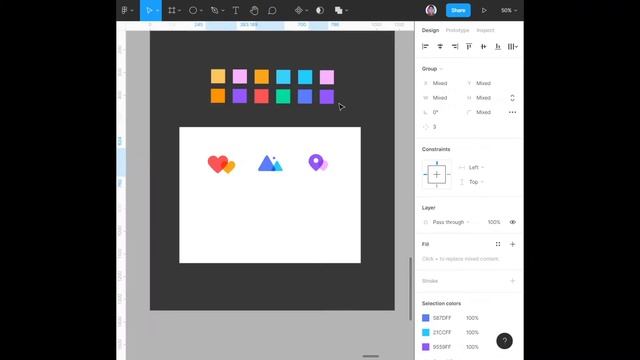Select the Comment tool

[x=272, y=11]
